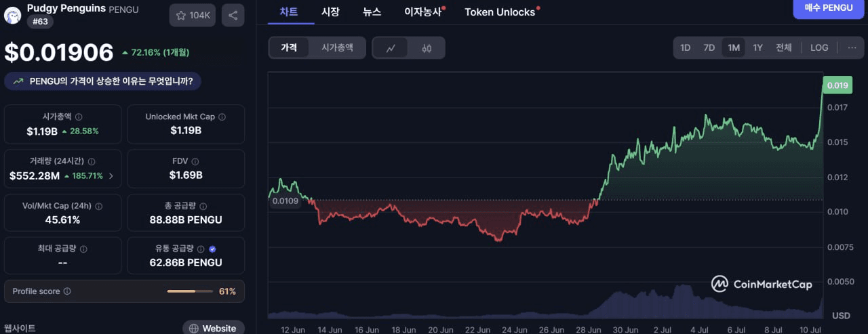Set chart range to 전체
This screenshot has height=334, width=868.
click(784, 47)
